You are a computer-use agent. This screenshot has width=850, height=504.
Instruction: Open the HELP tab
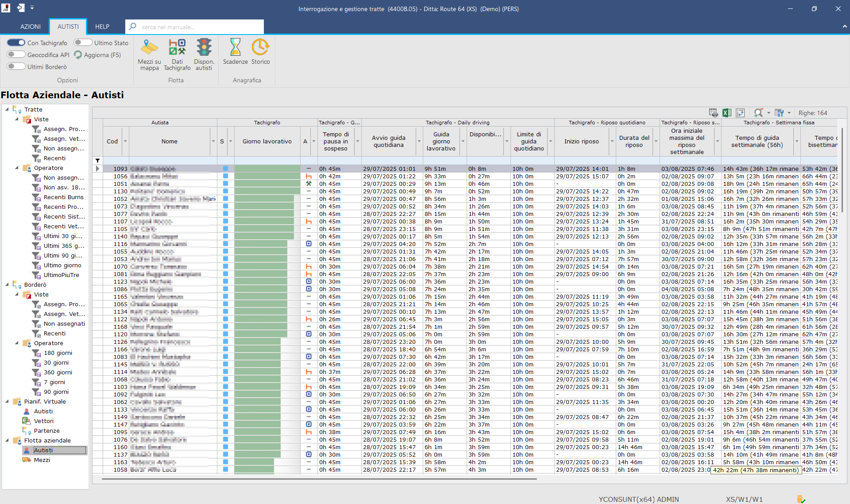(x=102, y=27)
